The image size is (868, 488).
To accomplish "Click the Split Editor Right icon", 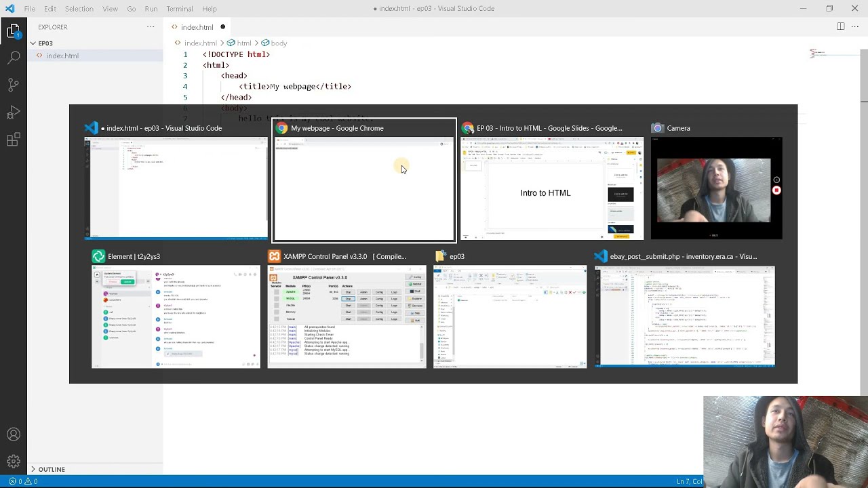I will [841, 26].
